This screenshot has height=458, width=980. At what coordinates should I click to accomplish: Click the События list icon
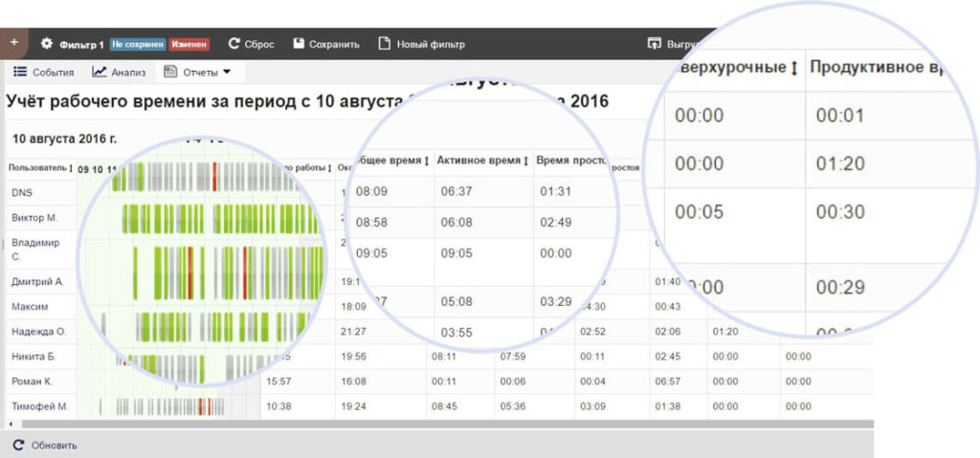click(20, 72)
